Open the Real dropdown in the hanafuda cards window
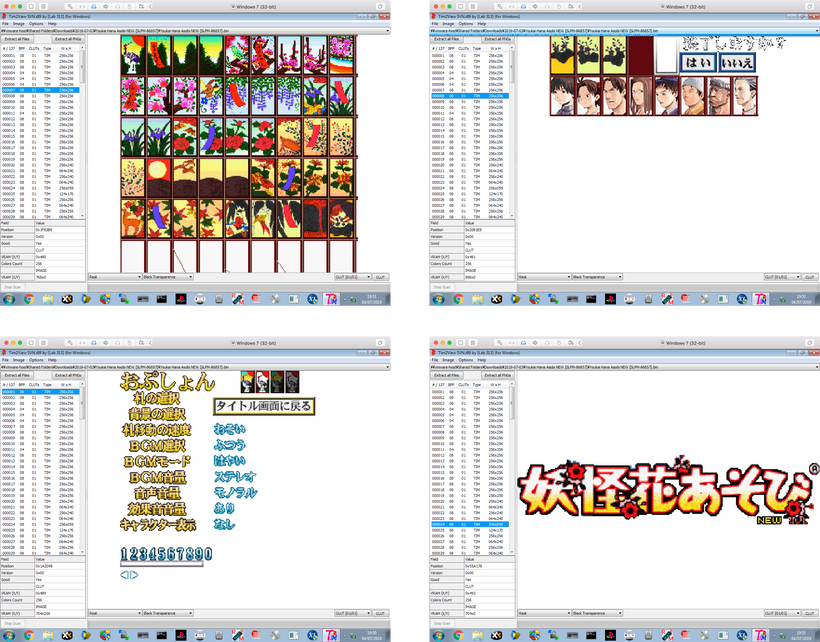Screen dimensions: 820x642 (x=113, y=276)
